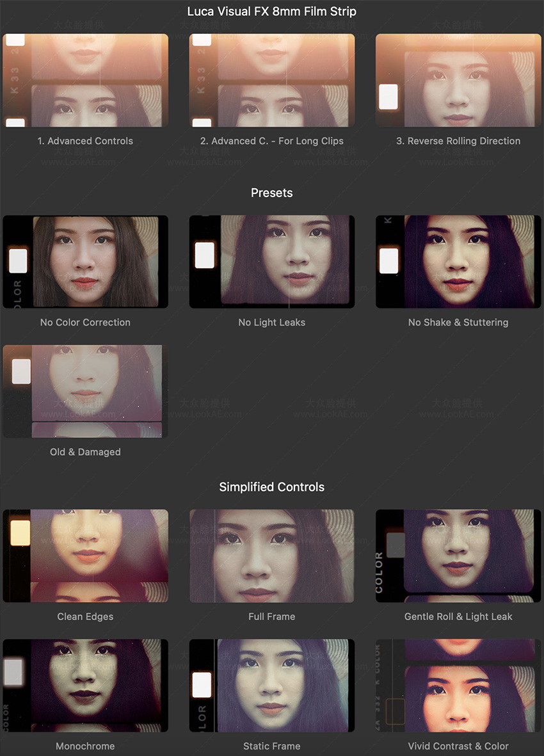Click the "Full Frame" text label

point(271,616)
